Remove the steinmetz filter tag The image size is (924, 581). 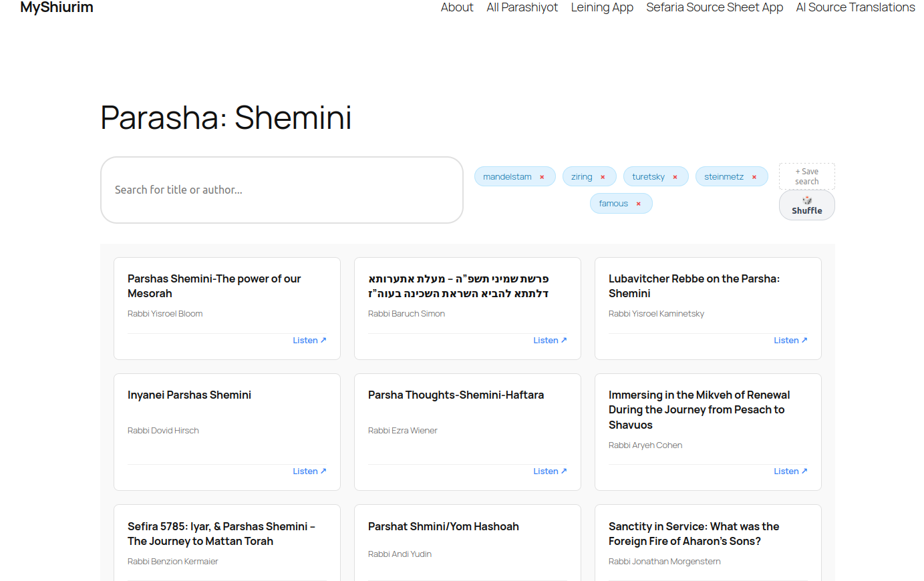(754, 176)
